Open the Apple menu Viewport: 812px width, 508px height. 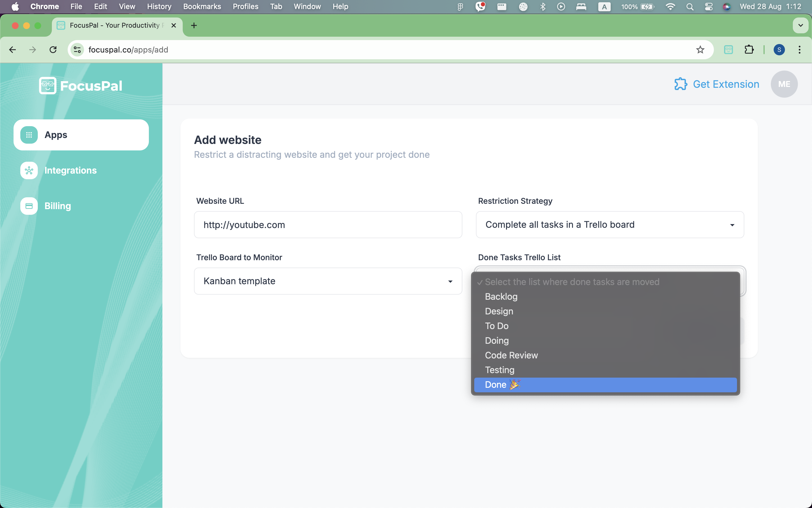click(15, 6)
